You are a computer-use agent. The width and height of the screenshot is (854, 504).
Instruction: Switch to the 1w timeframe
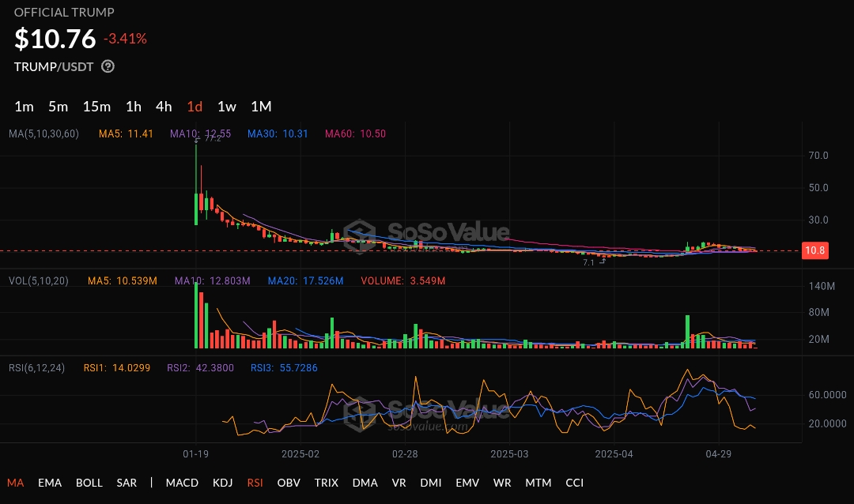tap(227, 107)
